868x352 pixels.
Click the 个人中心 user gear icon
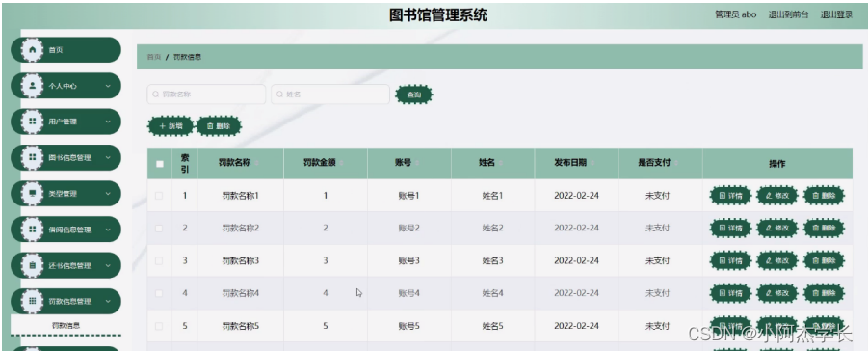coord(32,86)
